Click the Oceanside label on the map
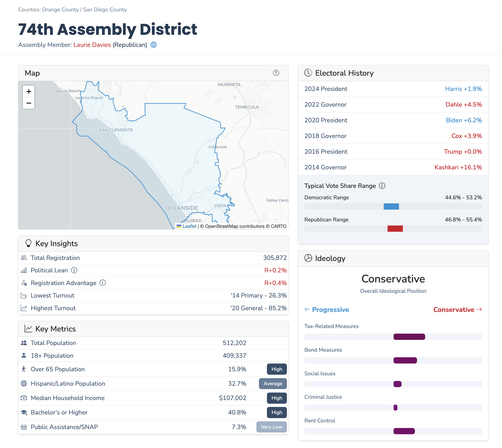The width and height of the screenshot is (502, 448). (182, 208)
